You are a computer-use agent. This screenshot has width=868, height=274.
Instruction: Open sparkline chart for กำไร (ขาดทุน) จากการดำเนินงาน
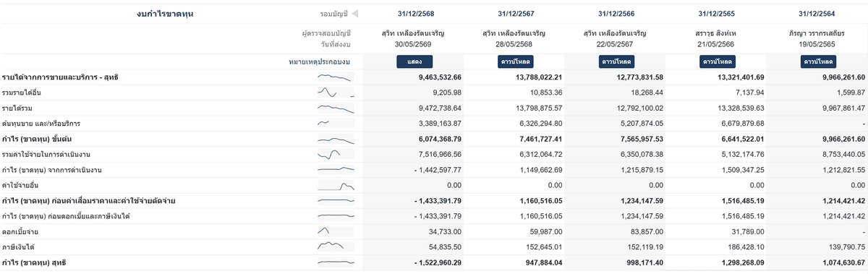tap(336, 170)
